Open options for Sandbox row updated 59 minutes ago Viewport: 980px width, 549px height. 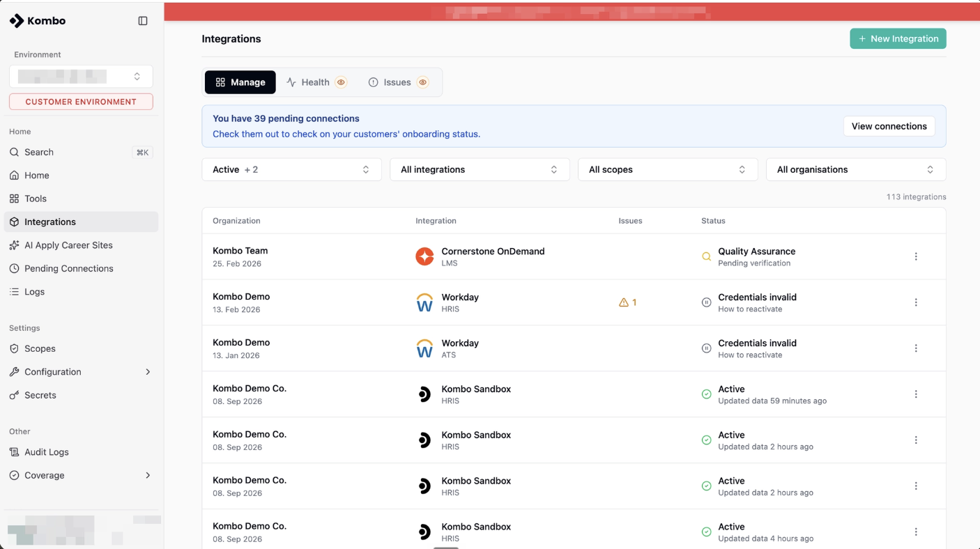pos(916,394)
